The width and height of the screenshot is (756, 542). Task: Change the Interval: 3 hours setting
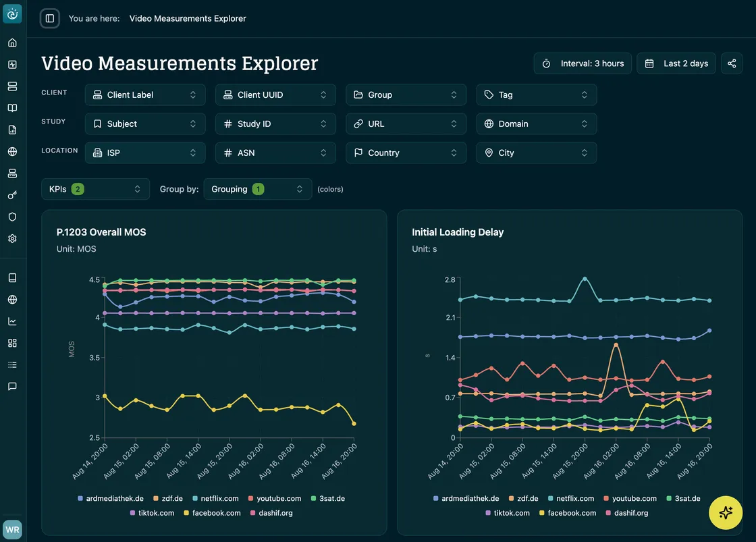tap(583, 63)
